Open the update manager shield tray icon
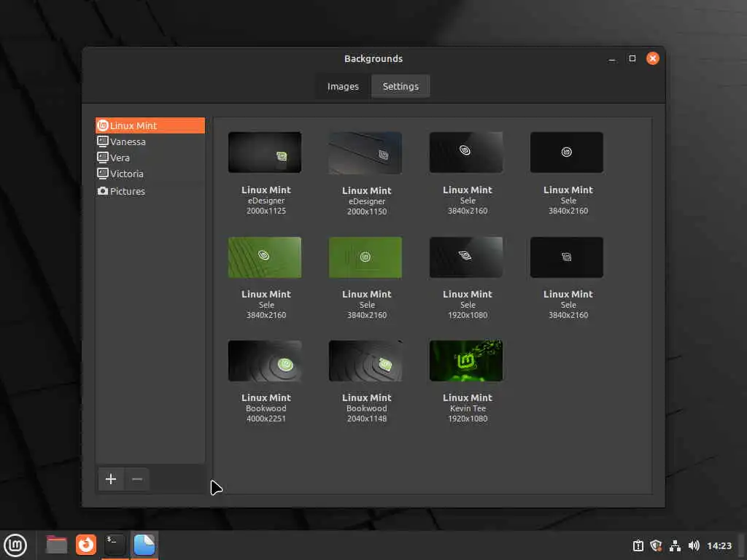Image resolution: width=747 pixels, height=560 pixels. pos(656,545)
